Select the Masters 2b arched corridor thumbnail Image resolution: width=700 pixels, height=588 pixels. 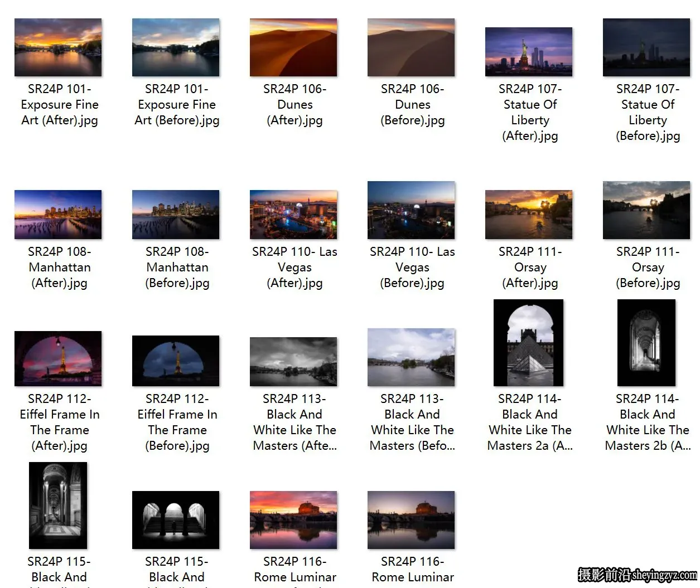coord(646,343)
